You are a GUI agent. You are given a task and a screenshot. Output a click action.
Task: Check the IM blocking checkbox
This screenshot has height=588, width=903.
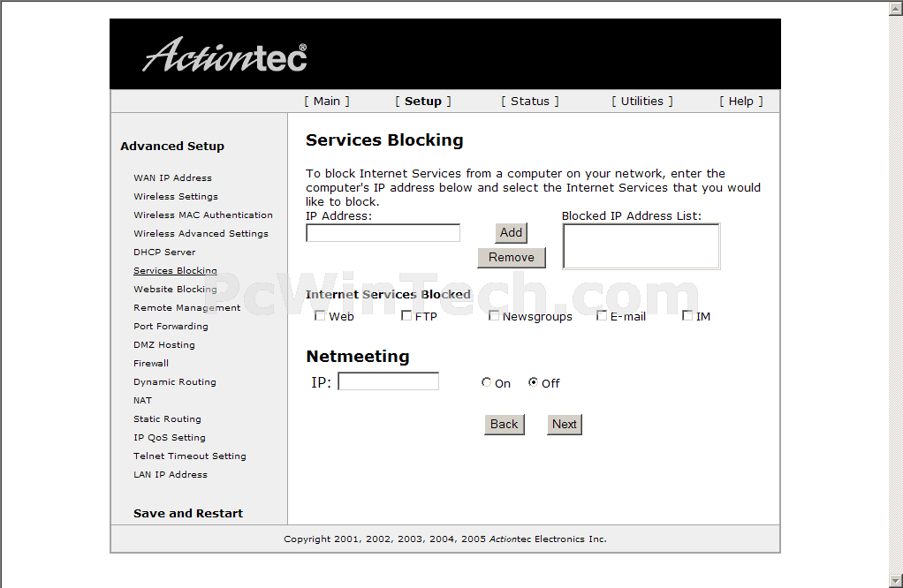[x=687, y=316]
